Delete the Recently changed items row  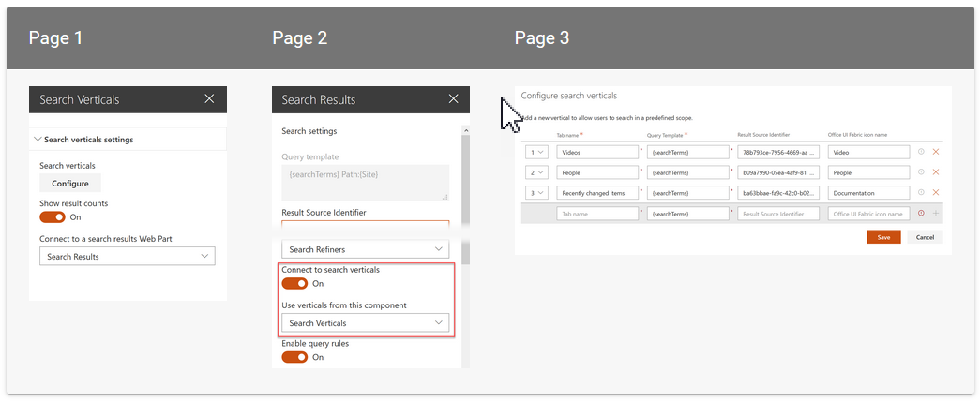[936, 193]
